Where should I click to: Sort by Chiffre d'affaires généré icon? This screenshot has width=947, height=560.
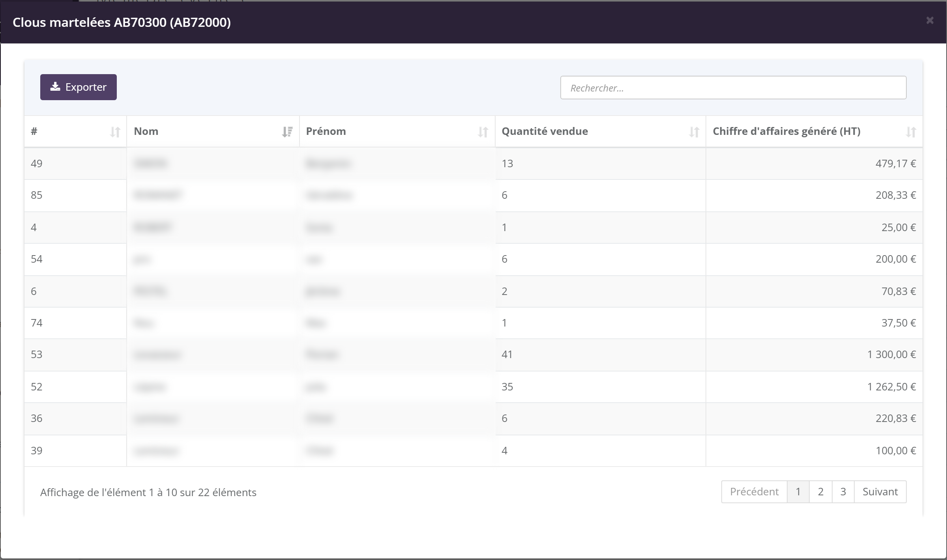click(911, 132)
